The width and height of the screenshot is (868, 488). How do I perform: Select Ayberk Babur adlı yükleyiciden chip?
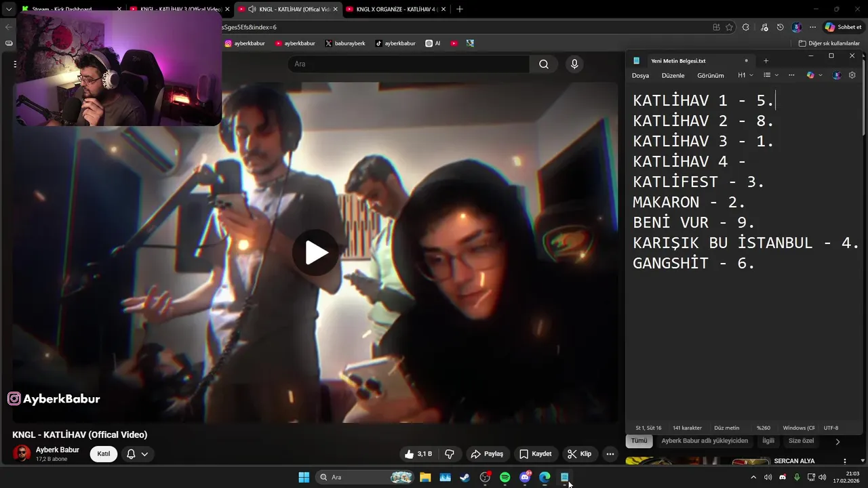click(x=705, y=441)
